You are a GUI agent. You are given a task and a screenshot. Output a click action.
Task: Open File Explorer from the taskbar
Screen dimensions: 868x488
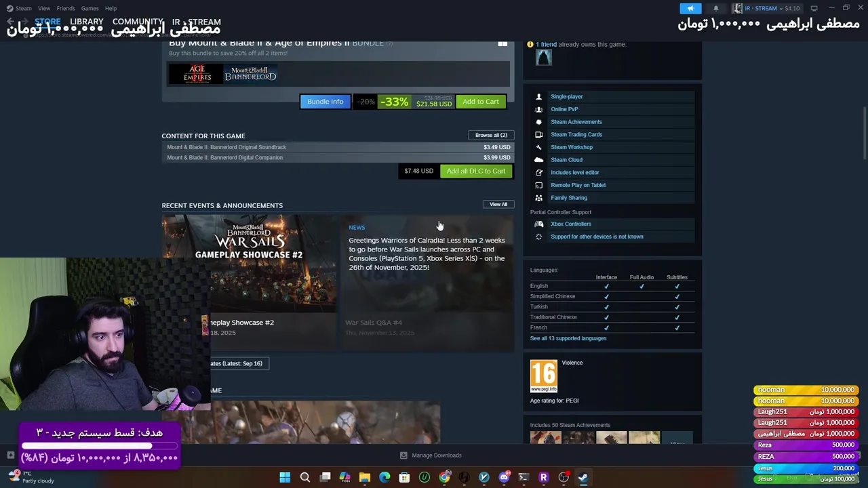tap(365, 477)
